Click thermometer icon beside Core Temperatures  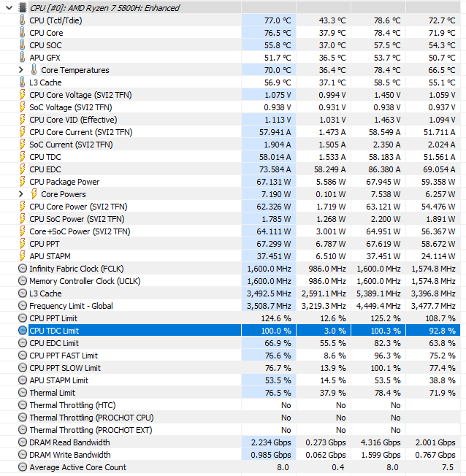pyautogui.click(x=34, y=70)
